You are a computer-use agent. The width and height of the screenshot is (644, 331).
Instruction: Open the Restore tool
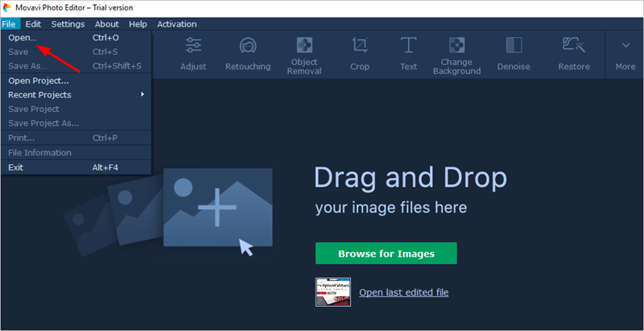point(574,54)
